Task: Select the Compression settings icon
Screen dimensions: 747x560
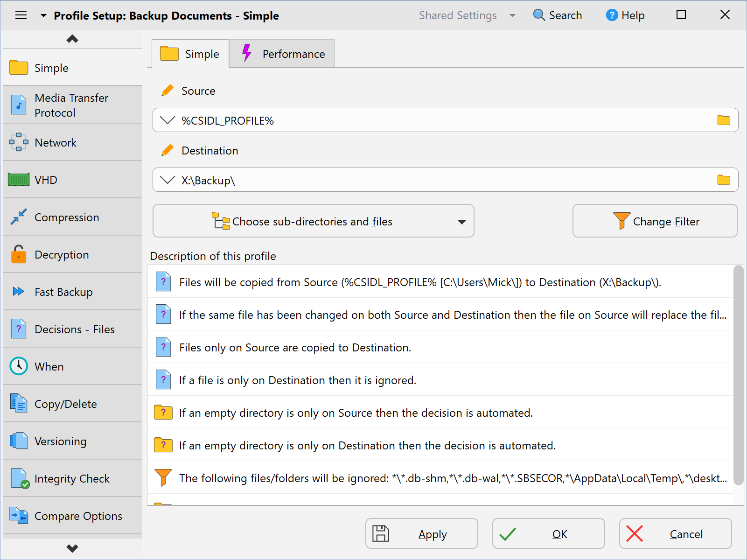Action: tap(18, 217)
